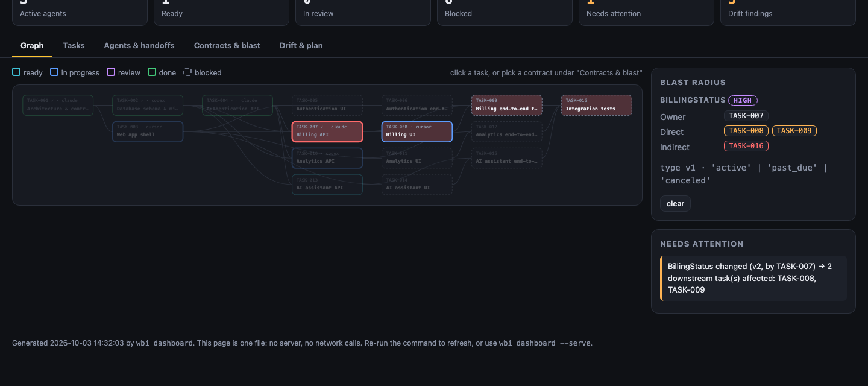Select TASK-004 Authentication API node
The height and width of the screenshot is (386, 868).
(237, 105)
